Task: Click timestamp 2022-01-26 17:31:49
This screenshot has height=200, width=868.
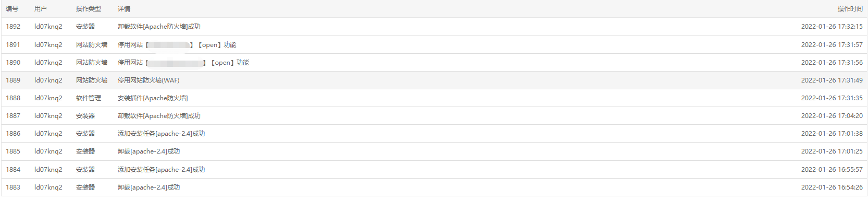Action: pos(832,80)
